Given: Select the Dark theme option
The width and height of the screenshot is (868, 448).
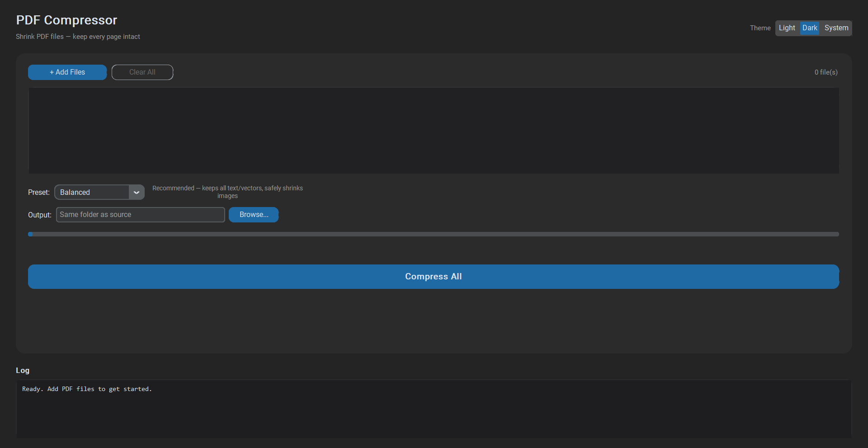Looking at the screenshot, I should (810, 28).
